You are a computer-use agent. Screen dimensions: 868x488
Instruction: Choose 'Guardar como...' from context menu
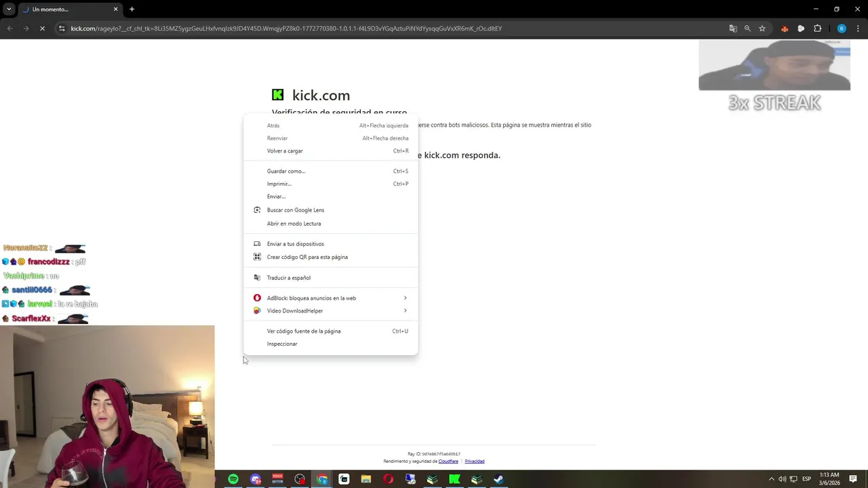point(331,171)
